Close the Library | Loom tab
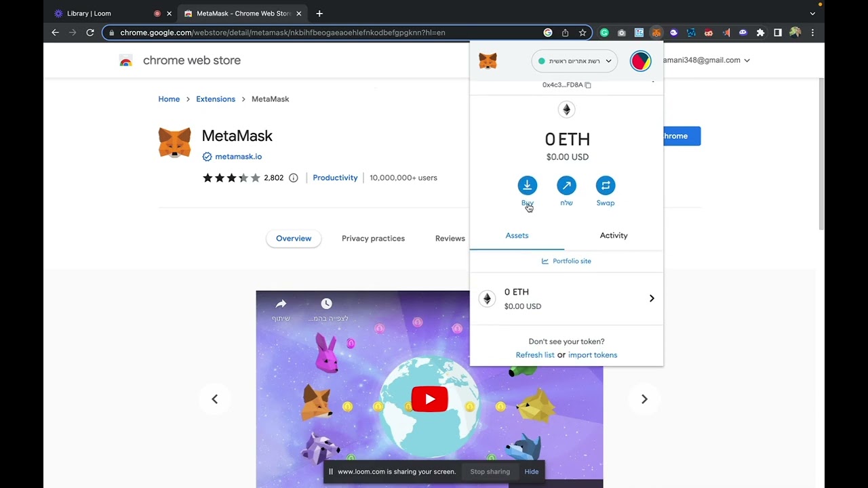The height and width of the screenshot is (488, 868). [169, 14]
